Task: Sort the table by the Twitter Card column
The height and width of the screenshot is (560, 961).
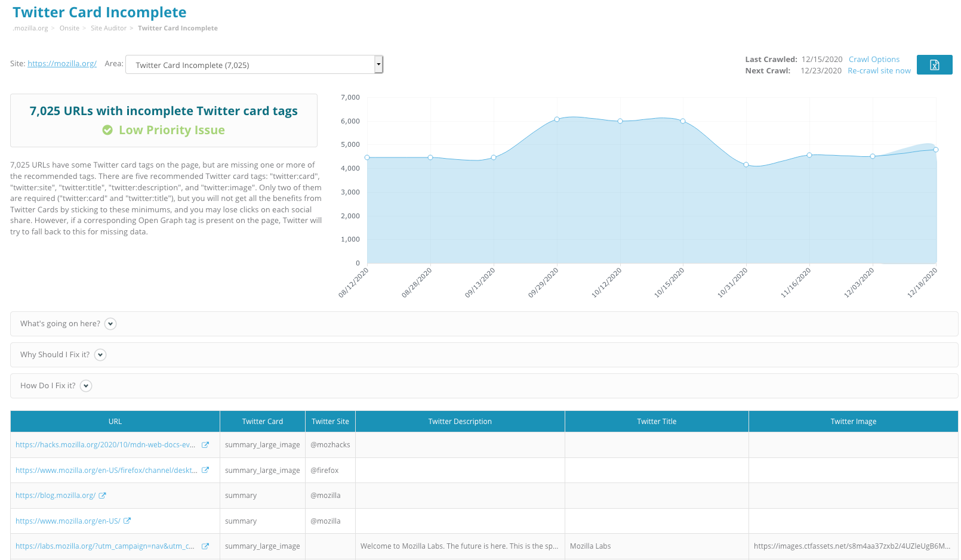Action: pyautogui.click(x=263, y=421)
